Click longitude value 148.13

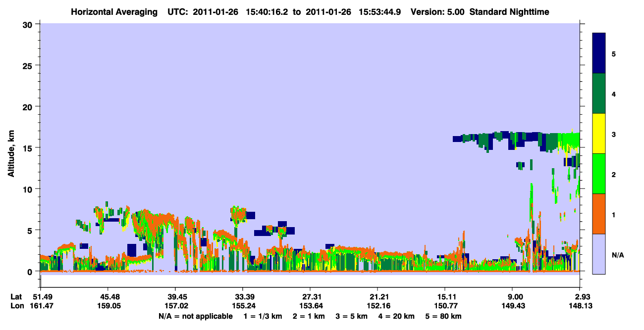[x=580, y=306]
